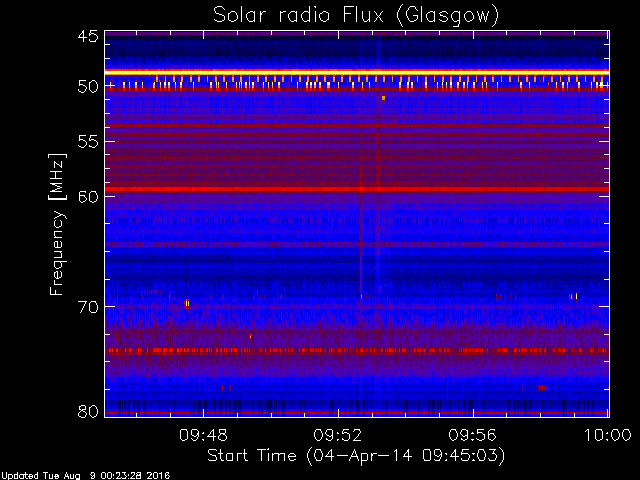640x480 pixels.
Task: Click the small yellow spot just below 50 MHz near 09:53
Action: pyautogui.click(x=383, y=98)
